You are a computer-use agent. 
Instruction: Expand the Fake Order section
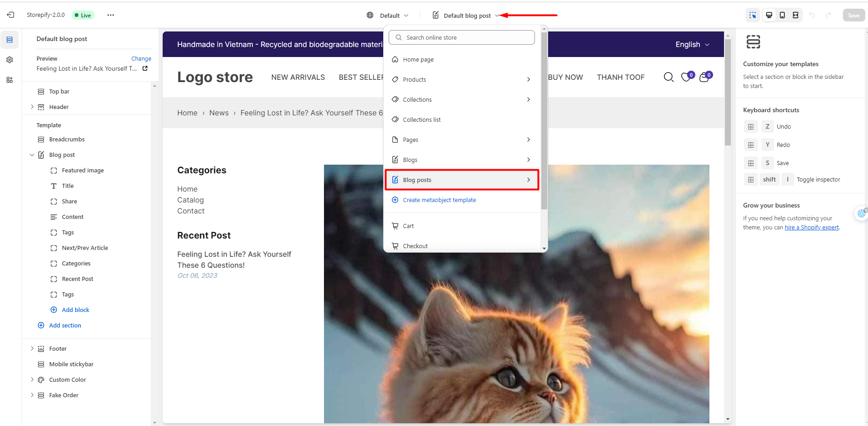(32, 395)
